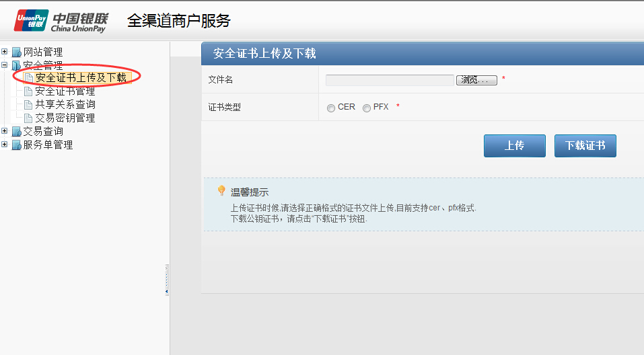Click the 交易查询 folder icon
Image resolution: width=644 pixels, height=355 pixels.
pyautogui.click(x=17, y=132)
